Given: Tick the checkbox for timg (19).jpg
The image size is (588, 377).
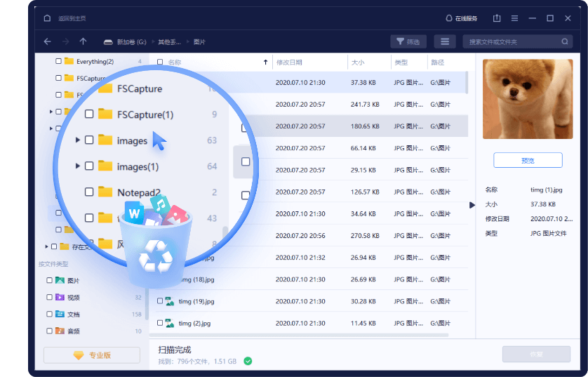Looking at the screenshot, I should pyautogui.click(x=160, y=301).
